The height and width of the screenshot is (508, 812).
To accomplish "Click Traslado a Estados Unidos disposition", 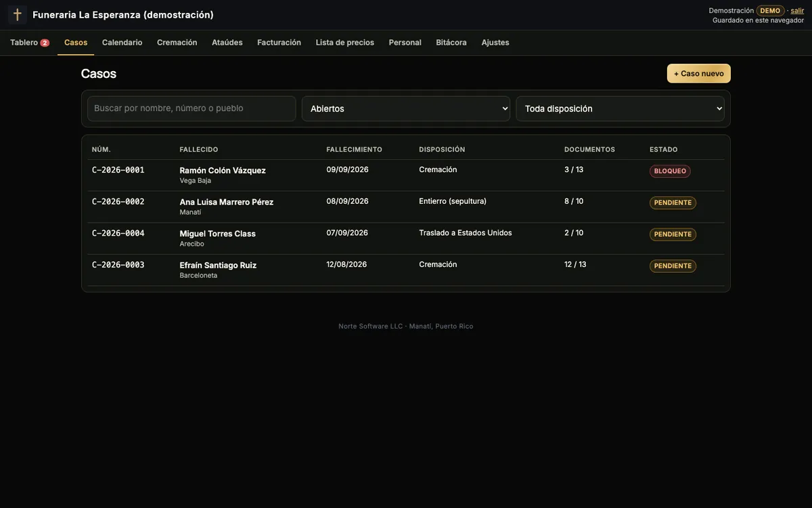I will coord(466,233).
